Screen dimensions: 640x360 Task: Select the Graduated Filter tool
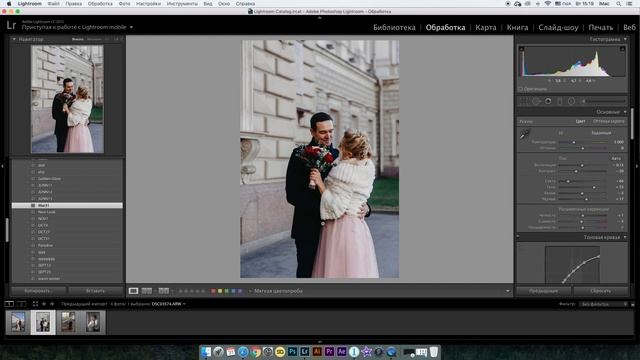560,101
